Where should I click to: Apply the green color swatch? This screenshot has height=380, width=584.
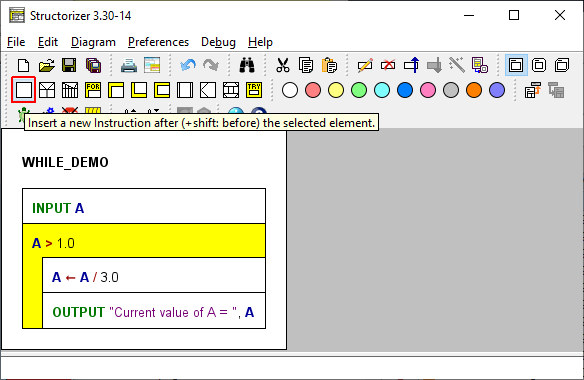359,90
